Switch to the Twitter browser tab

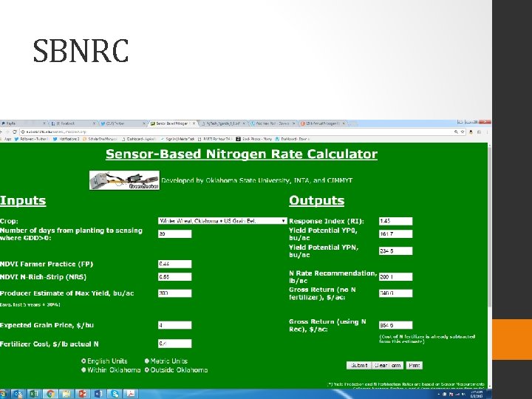tap(123, 123)
